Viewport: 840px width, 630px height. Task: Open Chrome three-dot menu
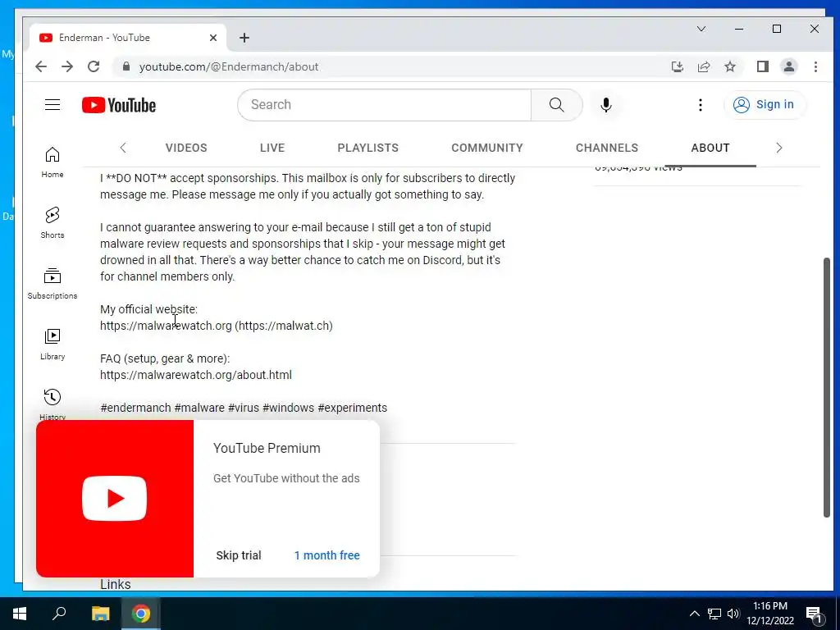pyautogui.click(x=815, y=66)
